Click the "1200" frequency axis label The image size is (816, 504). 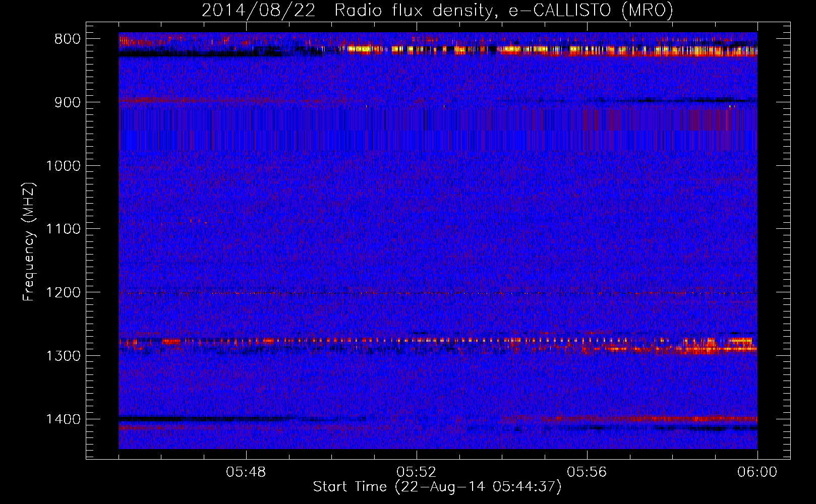[x=63, y=293]
